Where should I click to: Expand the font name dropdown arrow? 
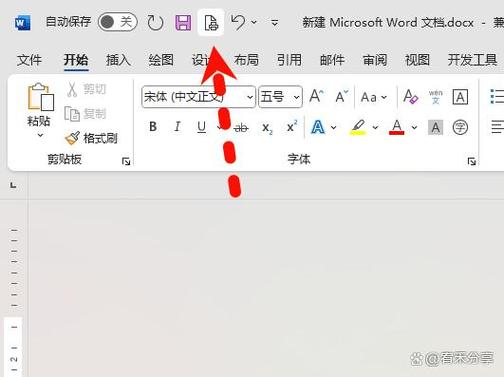[x=250, y=97]
